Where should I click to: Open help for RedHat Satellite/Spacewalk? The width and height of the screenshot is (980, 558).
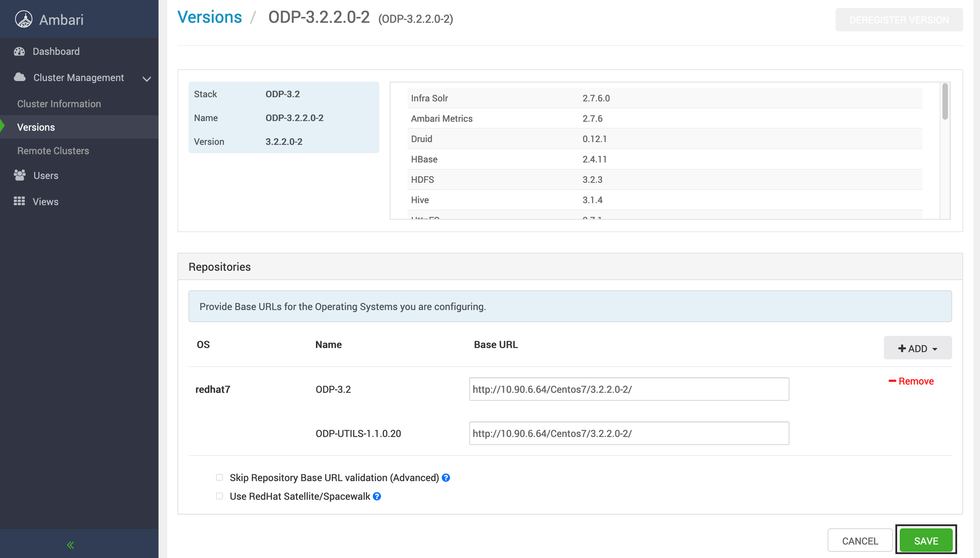coord(377,496)
